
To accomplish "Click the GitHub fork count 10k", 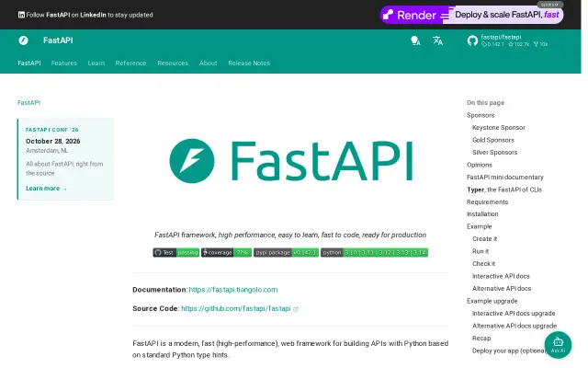I will pos(541,44).
